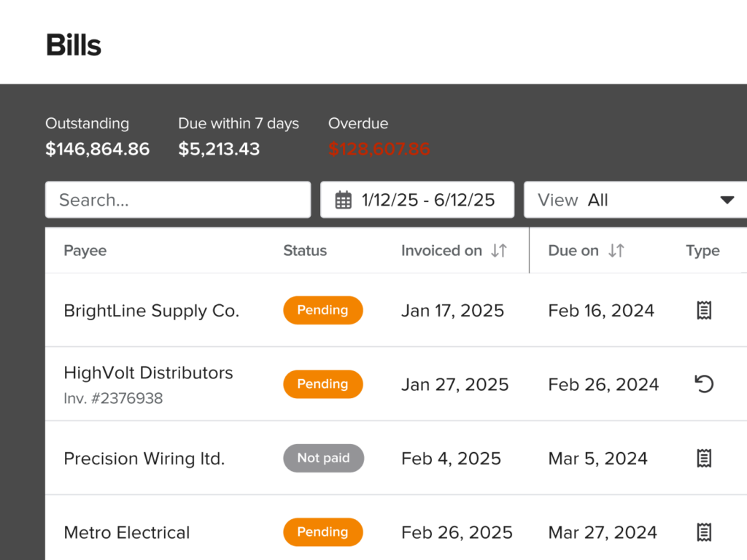Click the sort arrows on Due on column
The width and height of the screenshot is (747, 560).
point(616,250)
